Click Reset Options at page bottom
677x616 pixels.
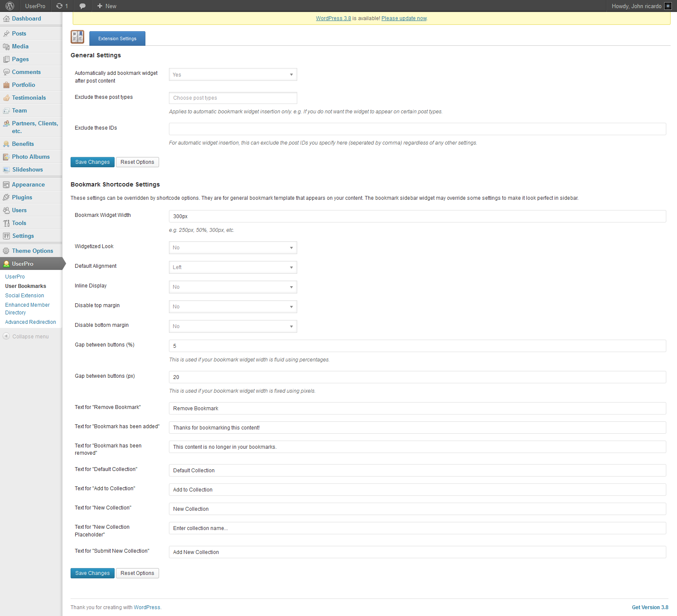(x=137, y=573)
